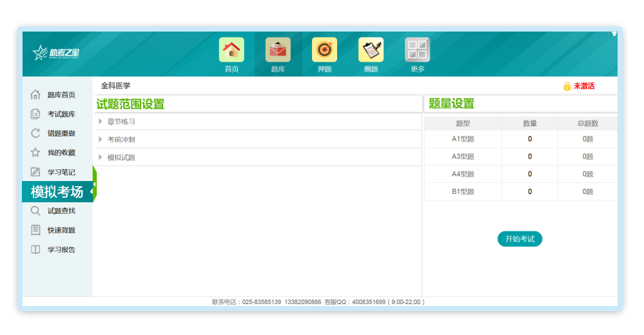Viewport: 644px width, 335px height.
Task: Open 错题重做 redo icon item
Action: click(x=61, y=133)
